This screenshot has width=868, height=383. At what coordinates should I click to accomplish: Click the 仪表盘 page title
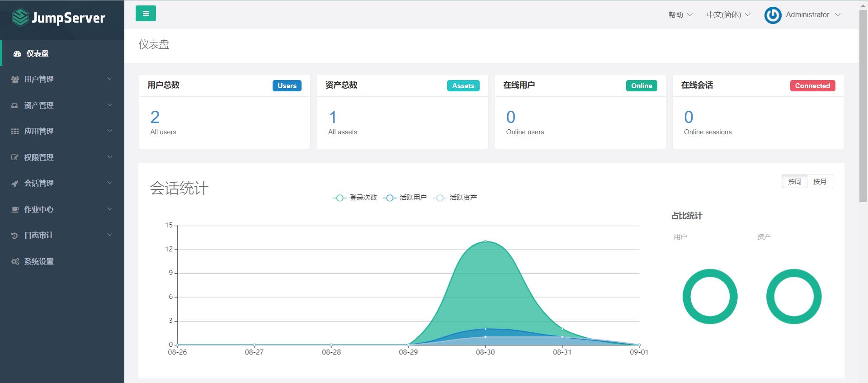coord(154,44)
